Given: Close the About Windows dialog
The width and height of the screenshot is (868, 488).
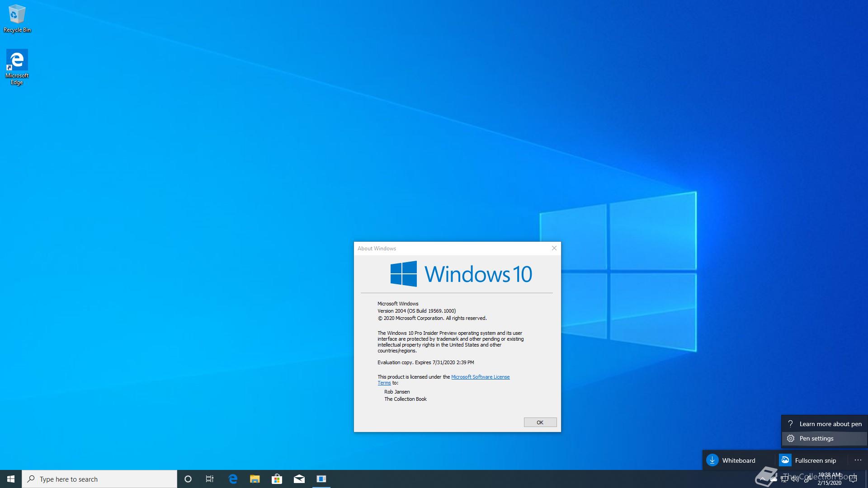Looking at the screenshot, I should (554, 248).
